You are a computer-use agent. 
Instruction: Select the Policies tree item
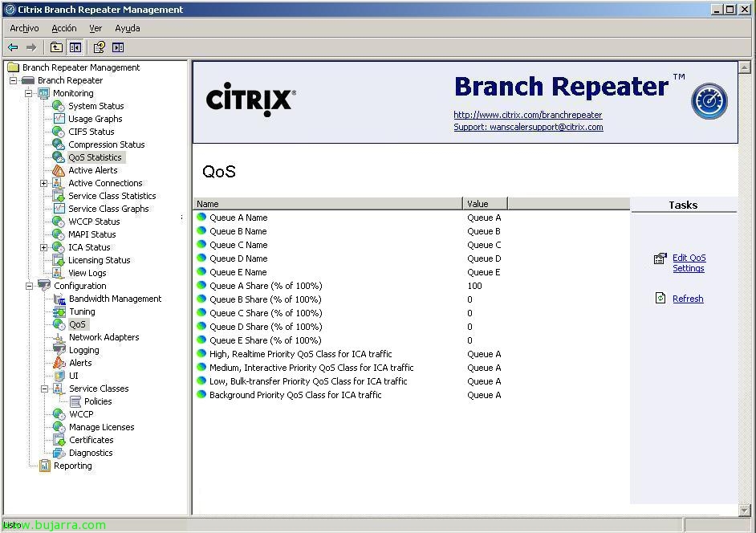(x=98, y=401)
